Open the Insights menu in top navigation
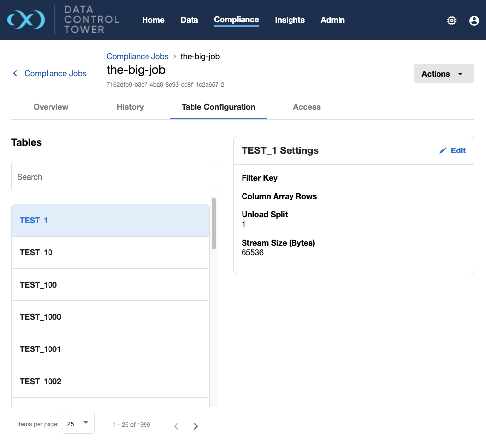Image resolution: width=486 pixels, height=448 pixels. coord(290,20)
